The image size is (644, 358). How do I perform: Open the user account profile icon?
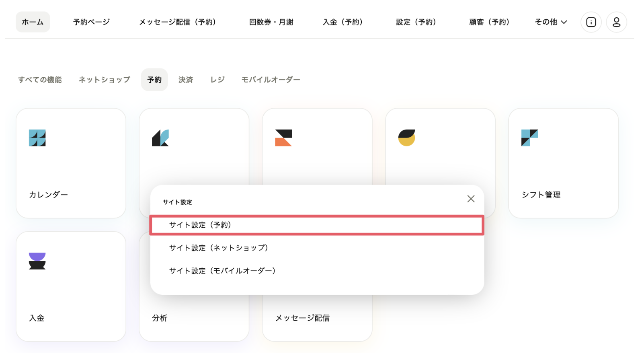click(x=616, y=22)
